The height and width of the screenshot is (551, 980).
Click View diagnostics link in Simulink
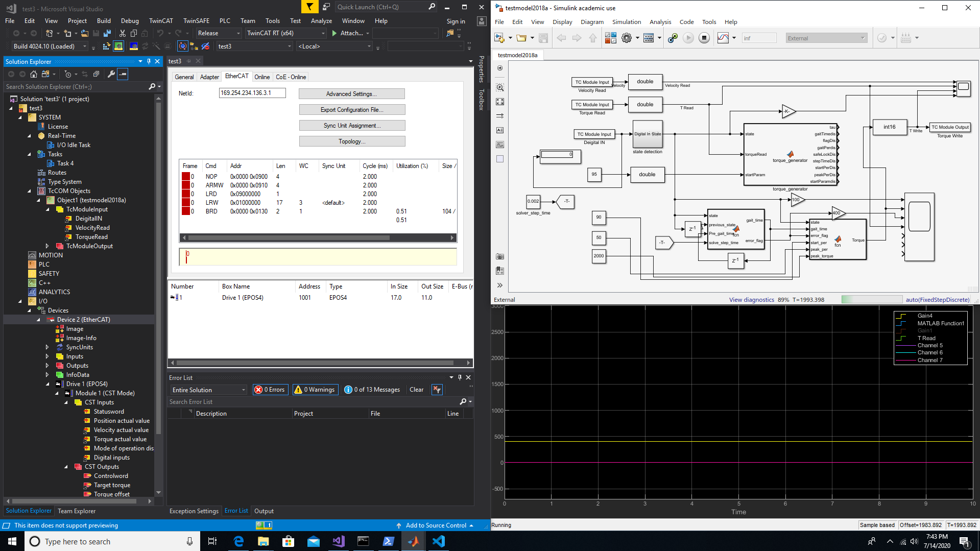click(751, 300)
